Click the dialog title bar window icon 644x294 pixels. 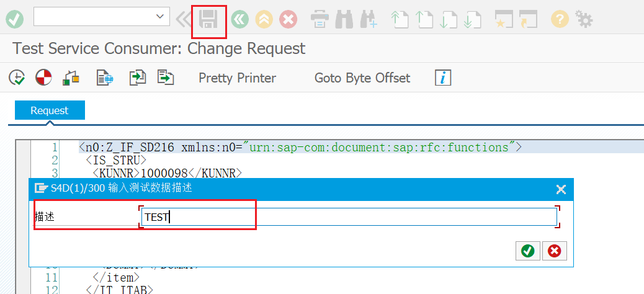click(42, 189)
